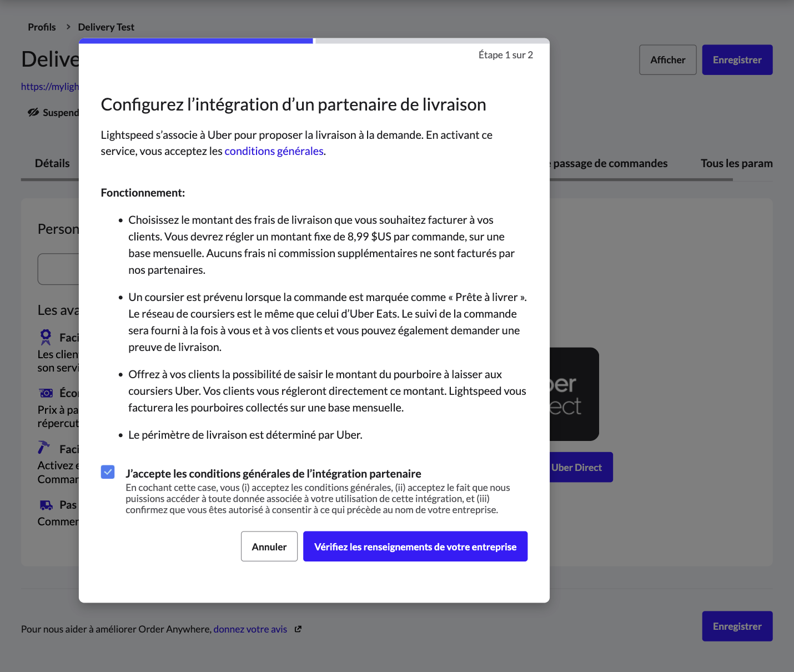Open the passage de commandes tab

click(x=610, y=163)
